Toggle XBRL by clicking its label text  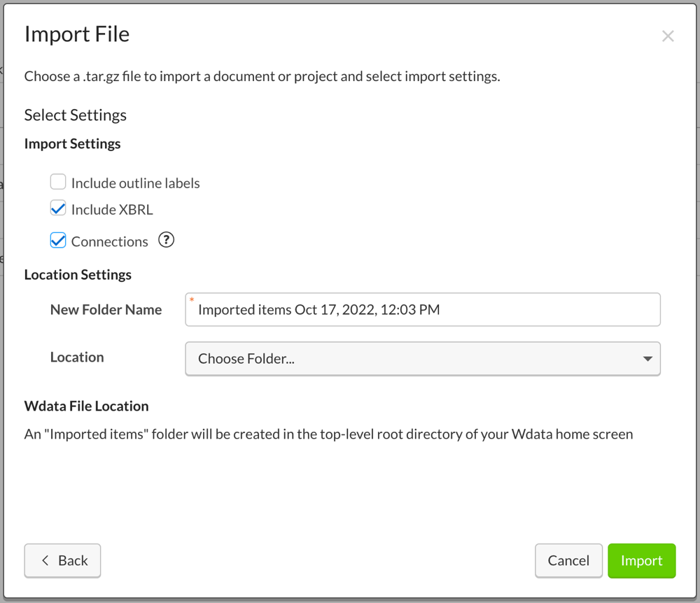pyautogui.click(x=111, y=208)
